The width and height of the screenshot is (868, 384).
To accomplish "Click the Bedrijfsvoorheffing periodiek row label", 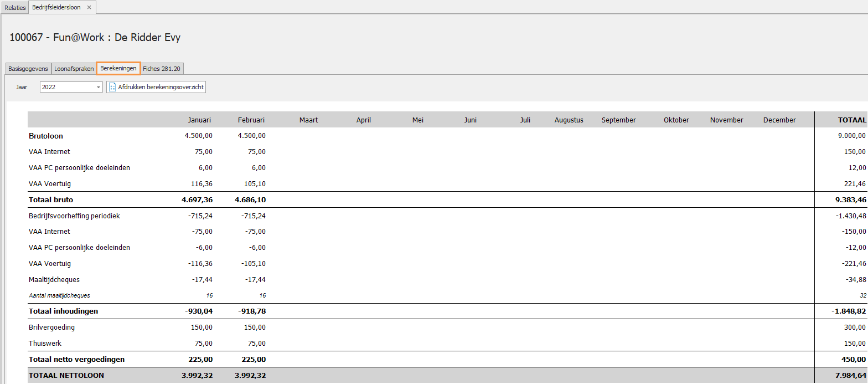I will pyautogui.click(x=74, y=216).
